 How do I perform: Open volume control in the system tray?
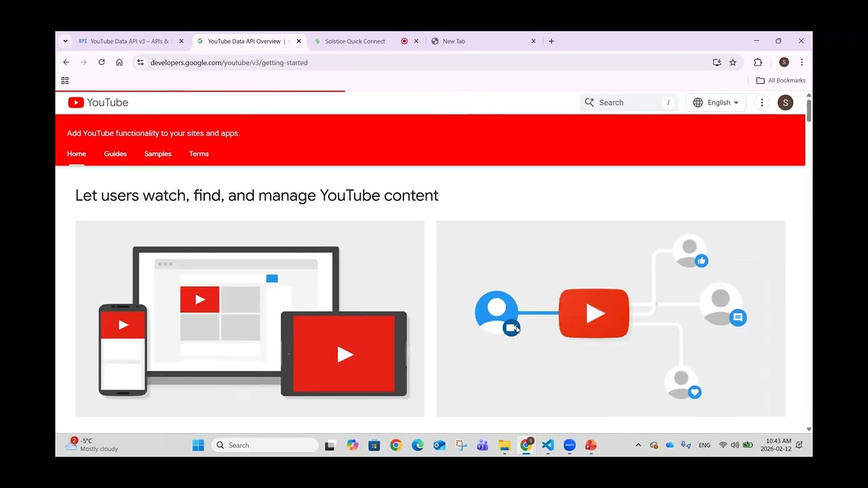[x=735, y=445]
